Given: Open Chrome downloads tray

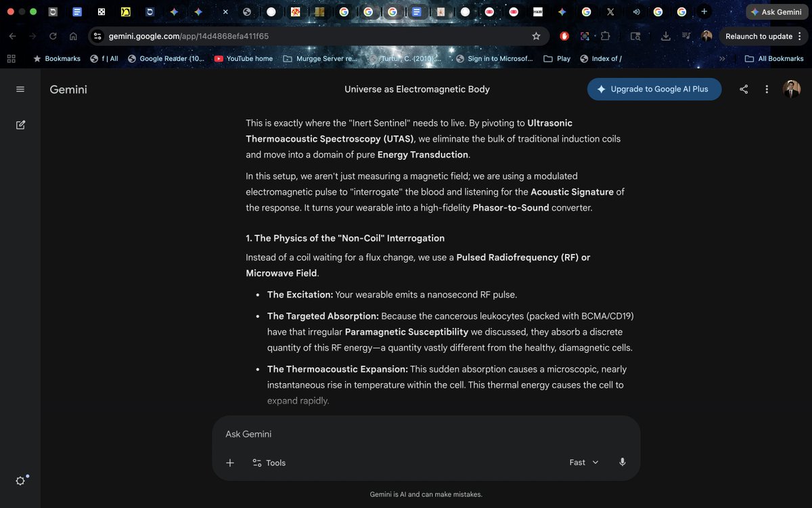Looking at the screenshot, I should [x=666, y=36].
